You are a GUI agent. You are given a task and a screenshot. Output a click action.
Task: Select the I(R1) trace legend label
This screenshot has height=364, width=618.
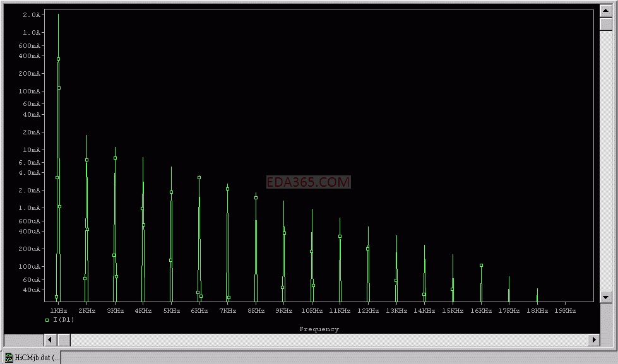point(64,320)
